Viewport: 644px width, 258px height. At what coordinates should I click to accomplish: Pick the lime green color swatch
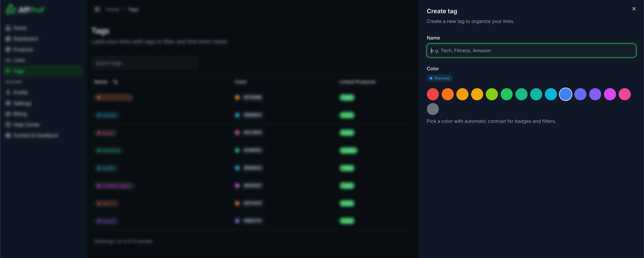[492, 94]
